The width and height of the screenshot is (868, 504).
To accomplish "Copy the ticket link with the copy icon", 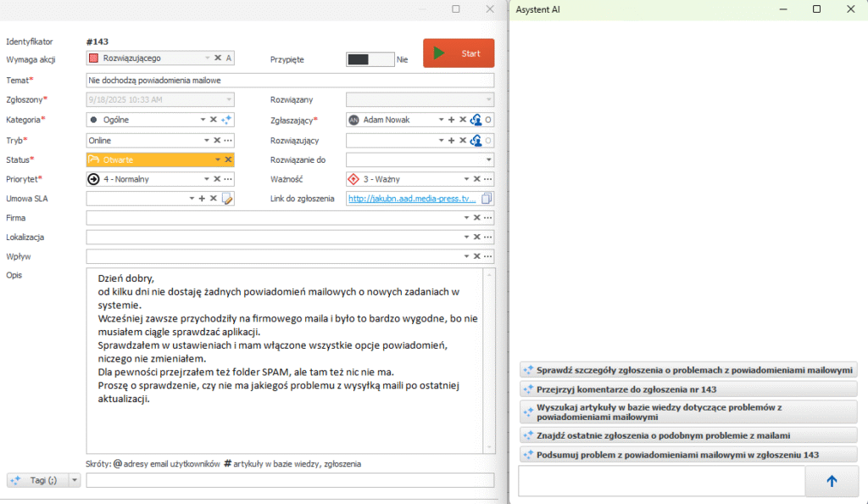I will [487, 199].
